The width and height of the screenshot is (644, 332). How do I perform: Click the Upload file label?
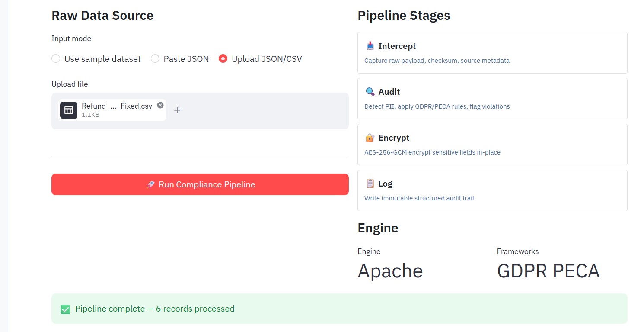point(70,84)
